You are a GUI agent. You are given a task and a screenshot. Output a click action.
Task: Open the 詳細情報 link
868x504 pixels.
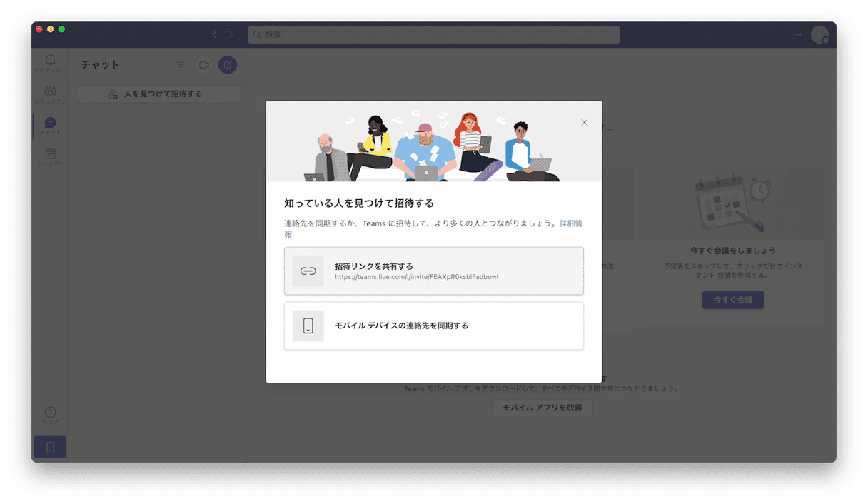click(570, 223)
